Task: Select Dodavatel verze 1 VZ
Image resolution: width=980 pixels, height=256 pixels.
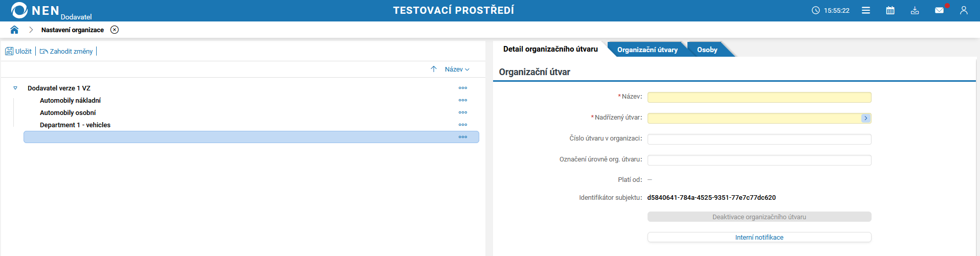Action: pos(59,88)
